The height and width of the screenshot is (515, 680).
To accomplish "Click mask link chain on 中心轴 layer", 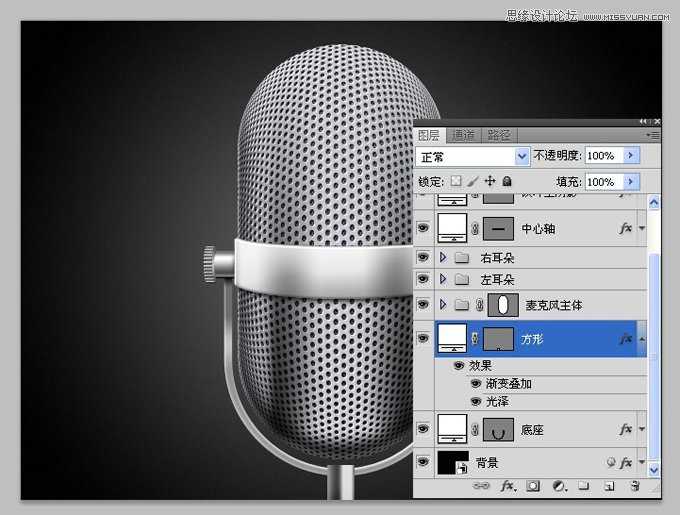I will (x=475, y=228).
